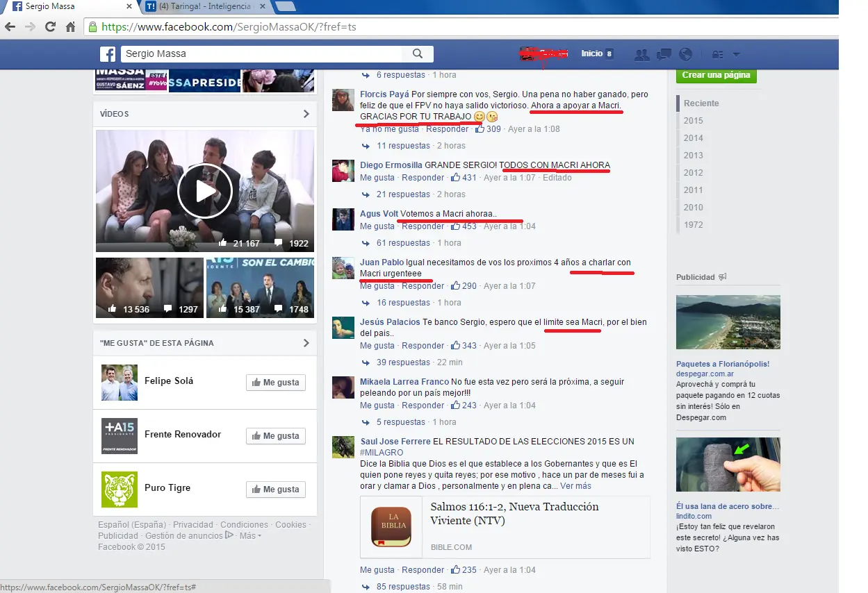Image resolution: width=868 pixels, height=593 pixels.
Task: Open Puro Tigre page thumbnail
Action: tap(120, 490)
